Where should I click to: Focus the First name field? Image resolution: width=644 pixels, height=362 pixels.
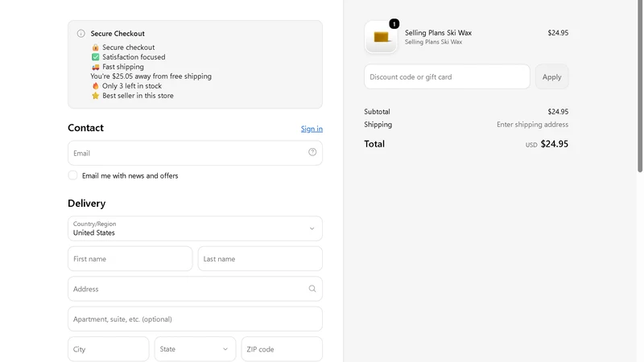click(x=130, y=258)
